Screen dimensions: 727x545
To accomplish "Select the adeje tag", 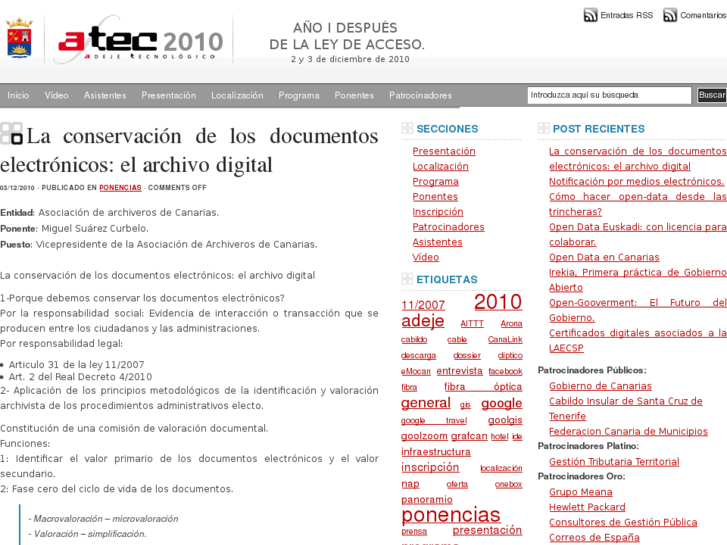I will (x=422, y=321).
